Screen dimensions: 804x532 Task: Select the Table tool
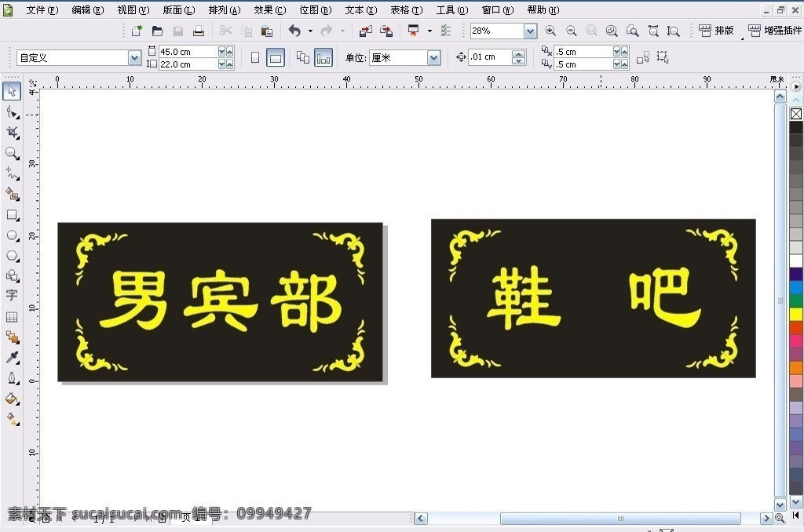pos(12,317)
